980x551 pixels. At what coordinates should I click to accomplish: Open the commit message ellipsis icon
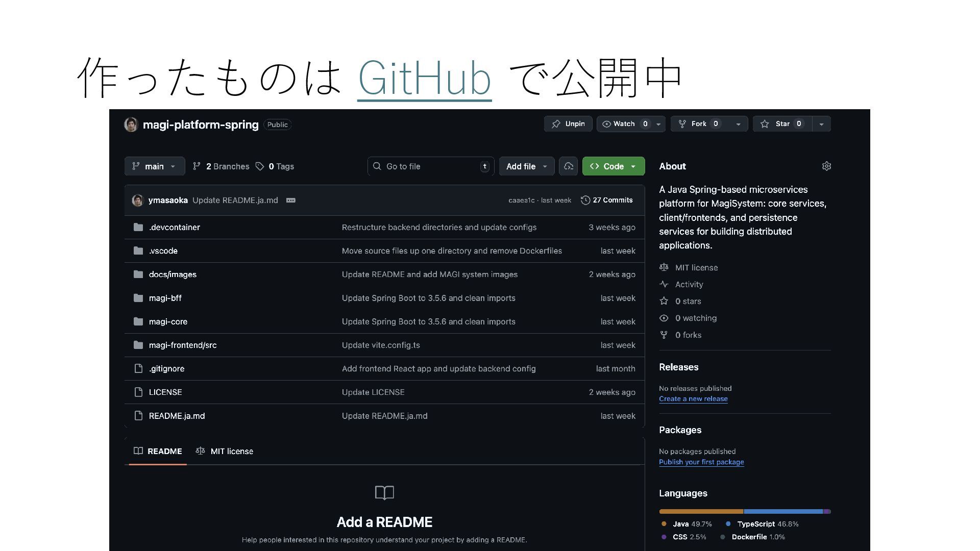pos(291,201)
